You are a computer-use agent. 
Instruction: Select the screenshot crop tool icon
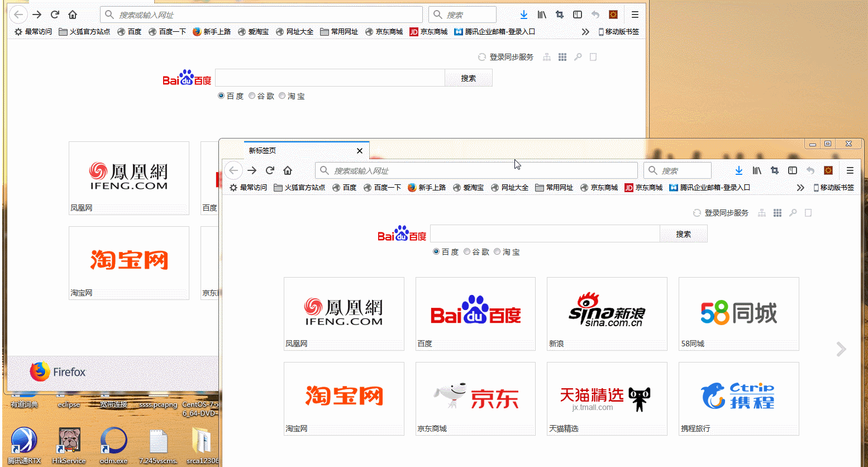774,170
